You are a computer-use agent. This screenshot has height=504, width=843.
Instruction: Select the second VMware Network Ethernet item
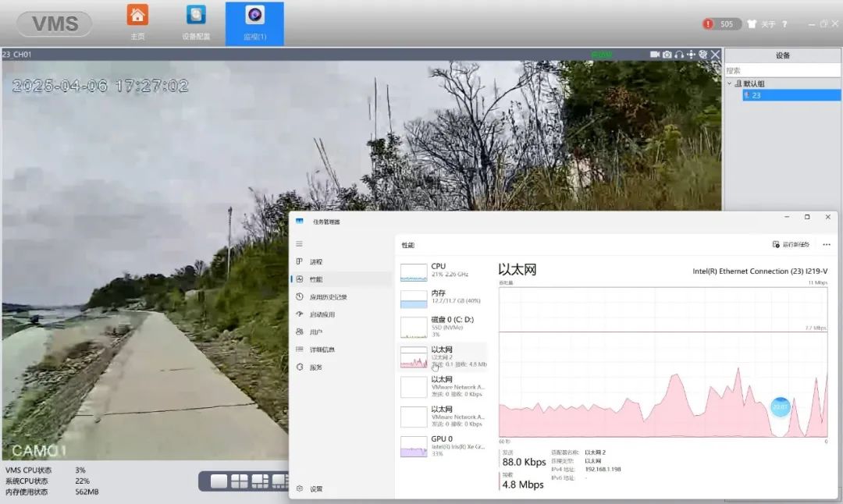(x=443, y=417)
